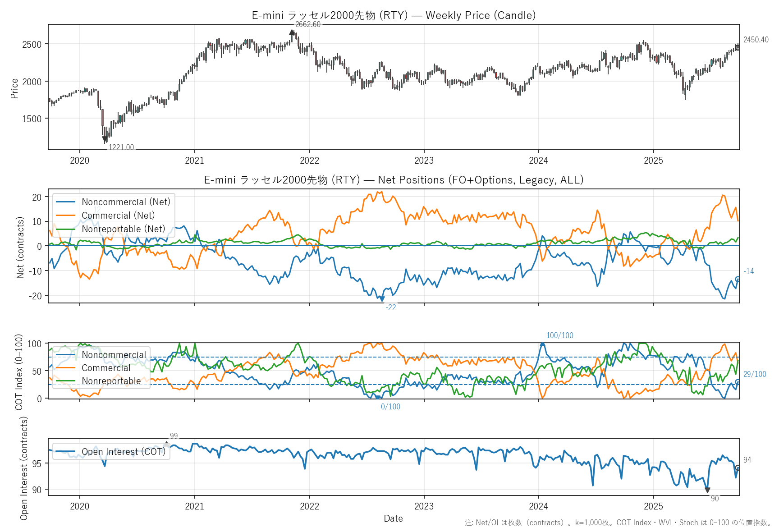Click the latest COT Index 29/100 value label

[754, 374]
